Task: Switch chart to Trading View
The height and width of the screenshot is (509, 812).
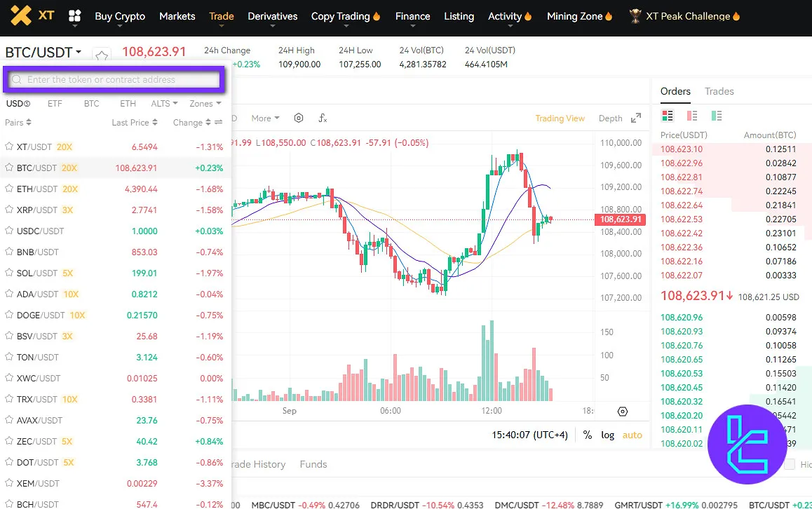Action: tap(560, 118)
